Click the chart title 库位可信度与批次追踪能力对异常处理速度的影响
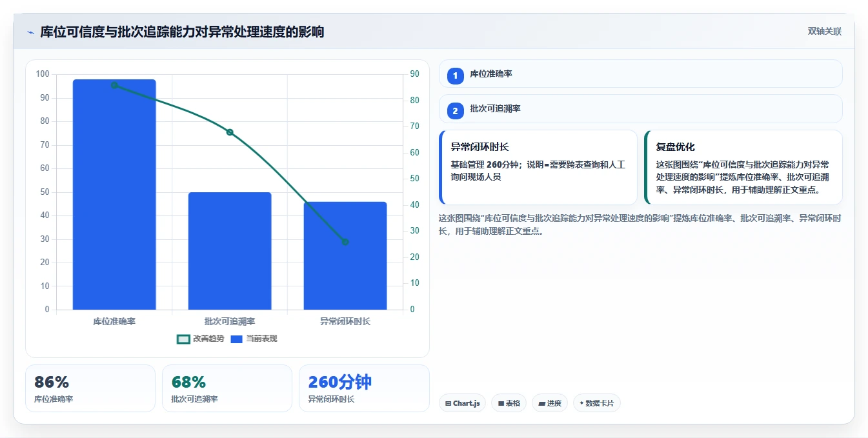This screenshot has height=438, width=868. 182,32
